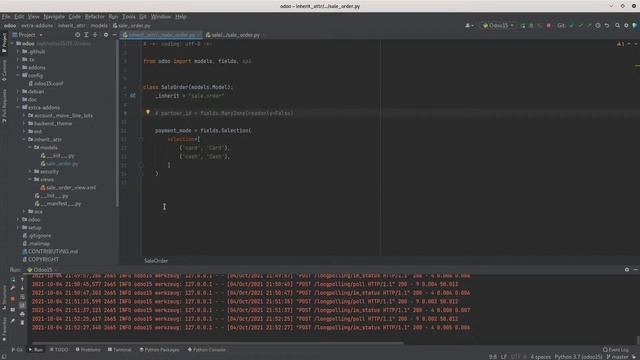Click the Git push arrow icon
Viewport: 640px width, 360px height.
tap(589, 25)
